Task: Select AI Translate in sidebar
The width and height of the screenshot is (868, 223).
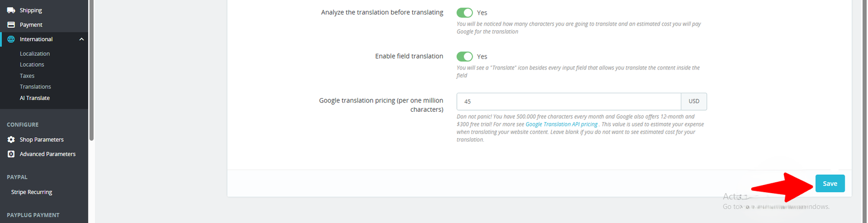Action: pos(35,98)
